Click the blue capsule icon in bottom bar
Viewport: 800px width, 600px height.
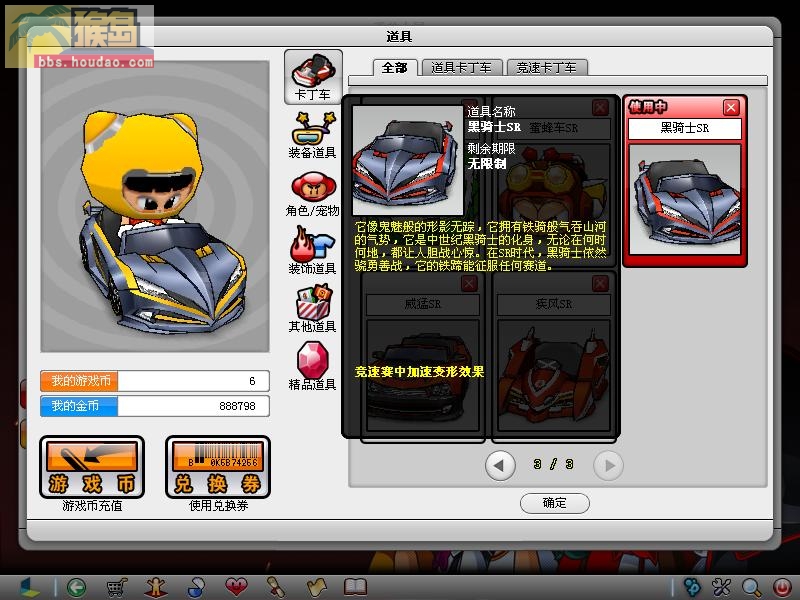tap(196, 587)
